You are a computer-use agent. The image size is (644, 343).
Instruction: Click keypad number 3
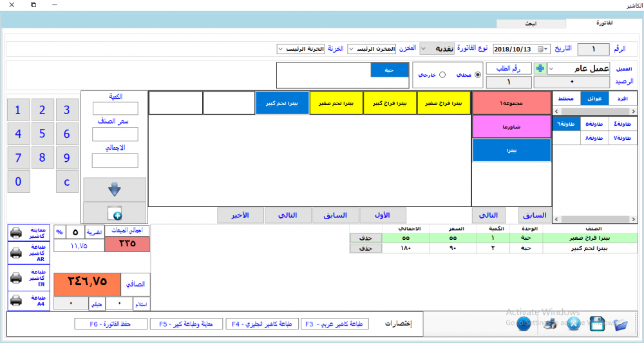[67, 110]
